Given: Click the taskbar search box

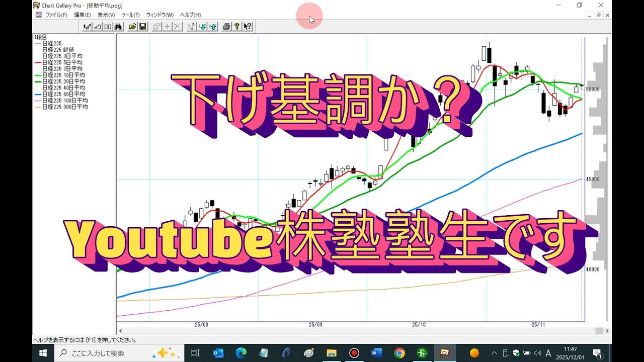Looking at the screenshot, I should (119, 353).
